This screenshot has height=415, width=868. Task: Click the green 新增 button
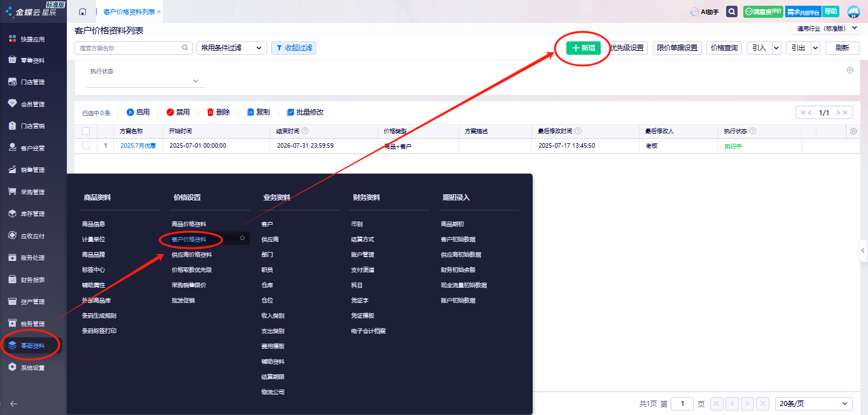click(584, 48)
